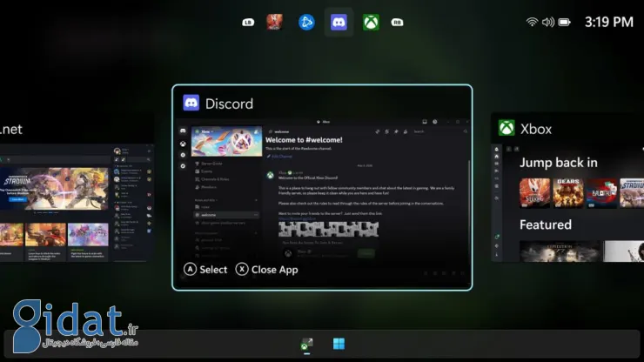The width and height of the screenshot is (644, 362).
Task: Open Wi-Fi status icon
Action: pos(532,22)
